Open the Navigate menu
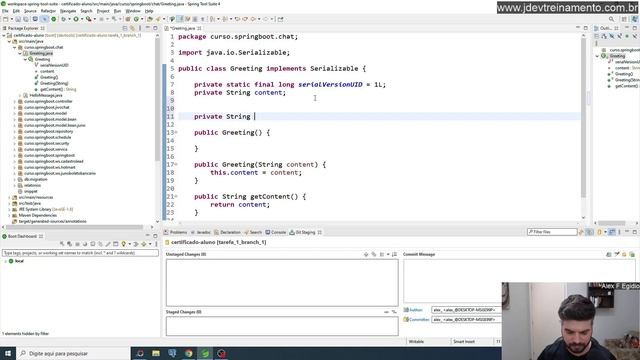This screenshot has width=640, height=360. pyautogui.click(x=68, y=11)
